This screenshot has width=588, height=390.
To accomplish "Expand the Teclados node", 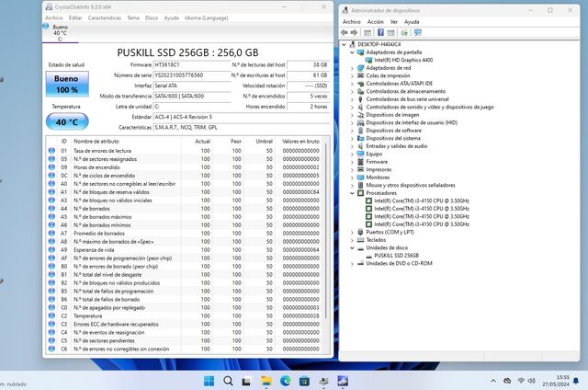I will pos(352,240).
